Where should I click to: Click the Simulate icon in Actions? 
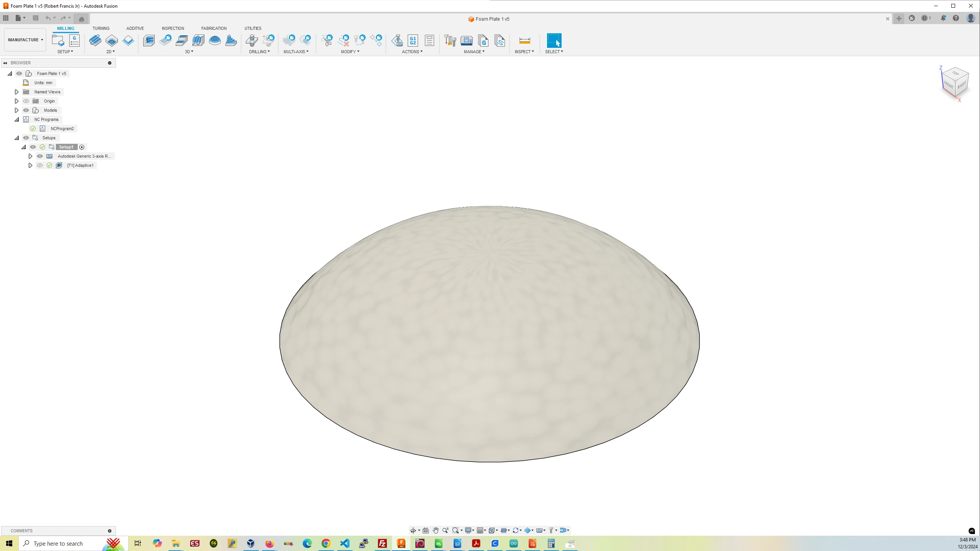[397, 40]
